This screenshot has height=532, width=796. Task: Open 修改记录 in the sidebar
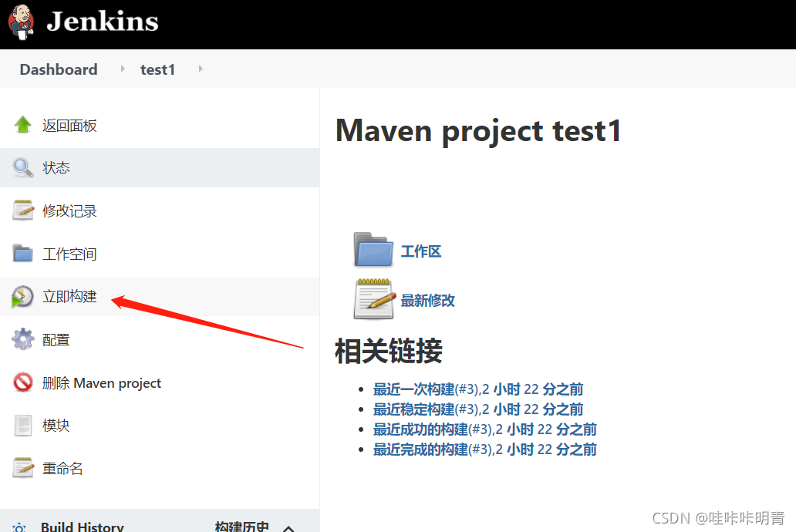pos(69,210)
